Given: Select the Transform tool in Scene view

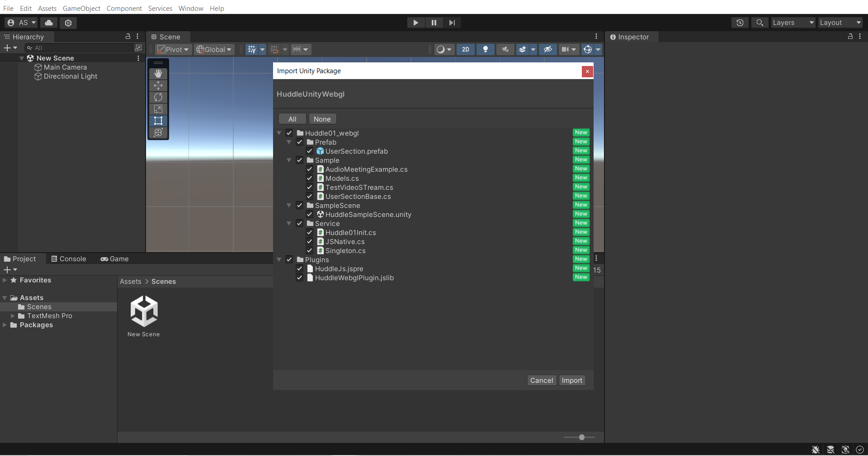Looking at the screenshot, I should [158, 132].
